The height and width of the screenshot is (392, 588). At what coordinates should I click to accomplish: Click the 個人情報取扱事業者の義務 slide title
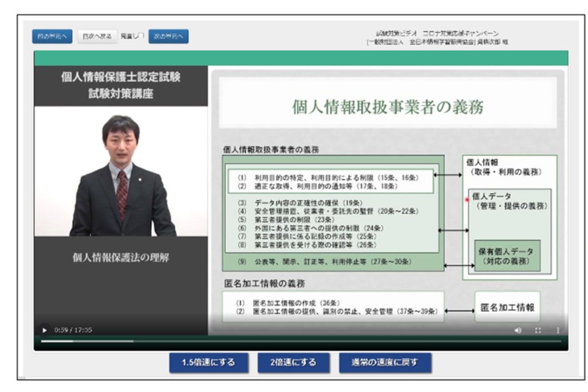[387, 107]
